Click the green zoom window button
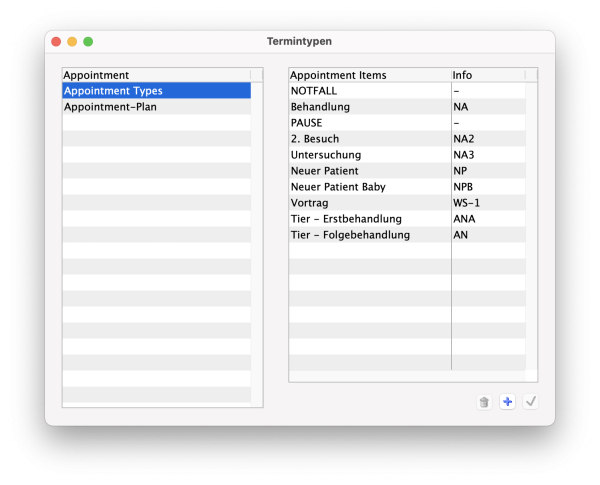600x485 pixels. point(88,42)
